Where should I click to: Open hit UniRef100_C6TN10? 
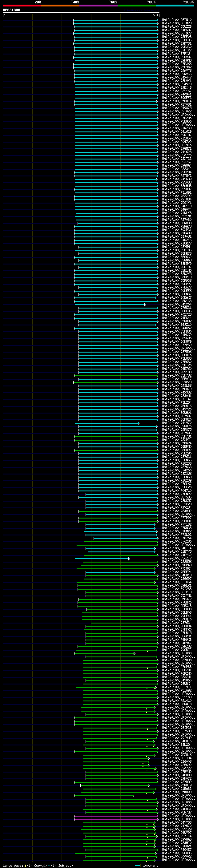tap(177, 20)
